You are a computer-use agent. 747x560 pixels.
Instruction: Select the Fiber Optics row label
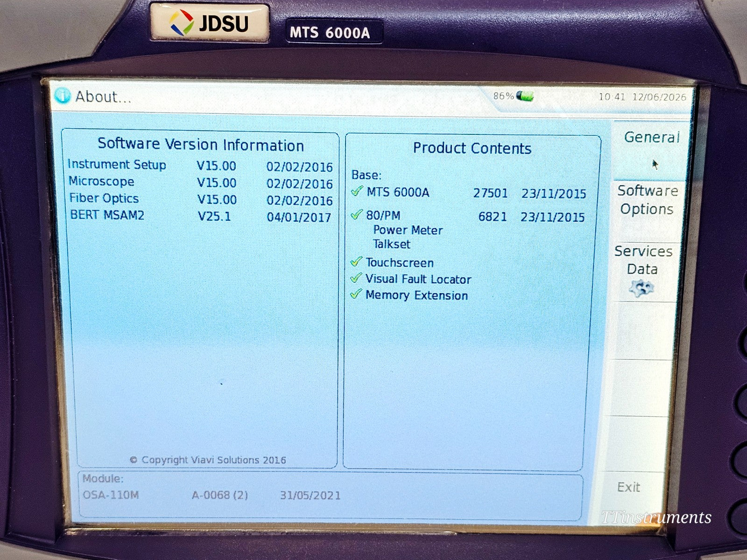(x=104, y=198)
